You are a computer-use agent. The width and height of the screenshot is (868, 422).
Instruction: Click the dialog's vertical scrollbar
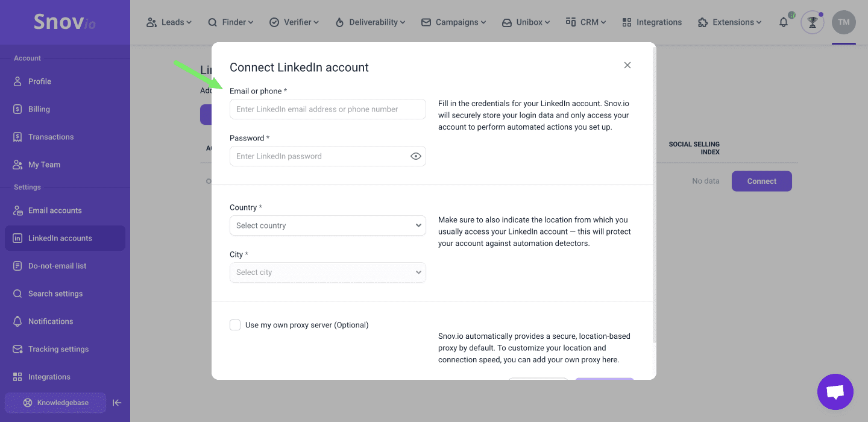(654, 199)
